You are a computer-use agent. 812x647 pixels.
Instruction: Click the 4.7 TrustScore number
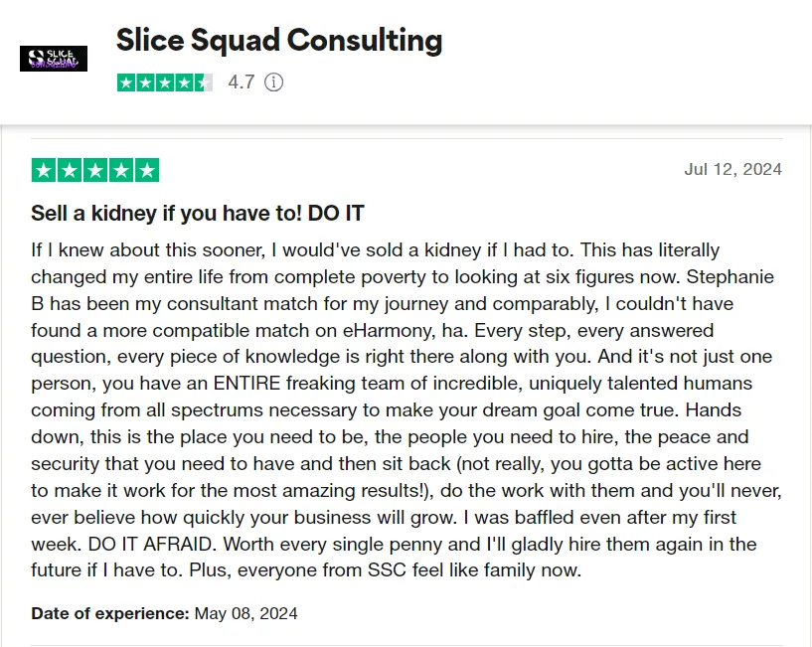pyautogui.click(x=242, y=82)
